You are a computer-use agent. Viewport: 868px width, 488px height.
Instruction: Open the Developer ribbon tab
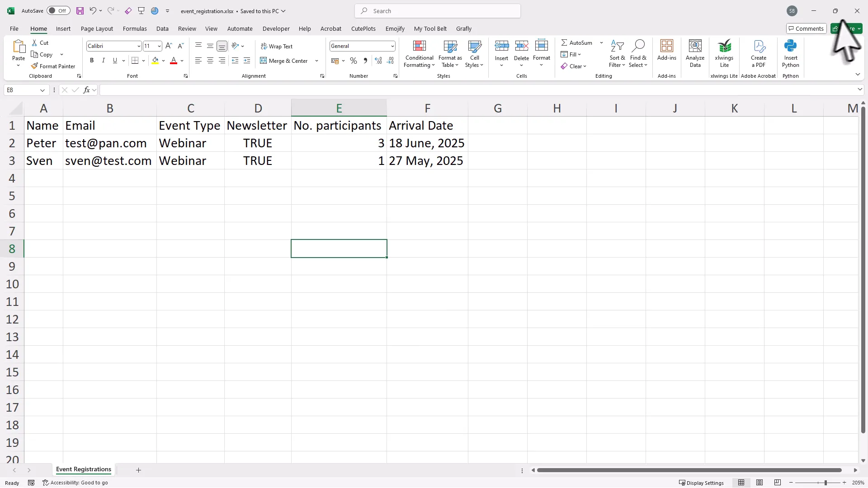pos(276,28)
